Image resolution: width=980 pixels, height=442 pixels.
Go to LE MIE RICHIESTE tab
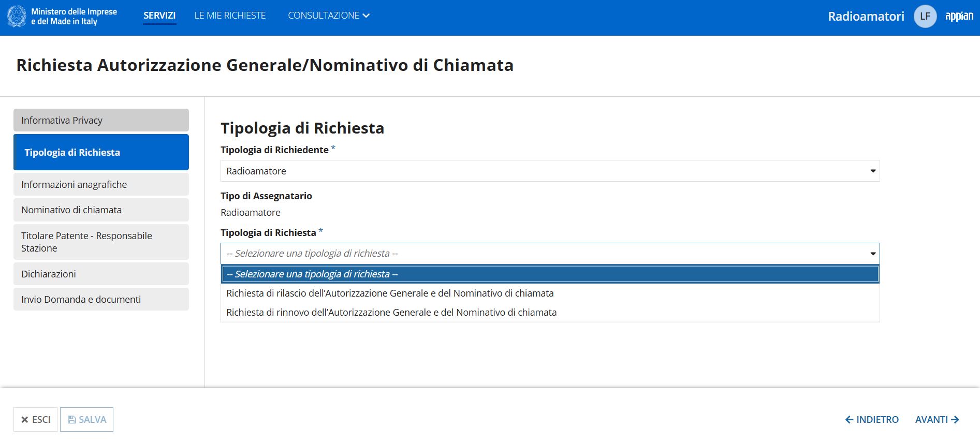click(x=230, y=16)
